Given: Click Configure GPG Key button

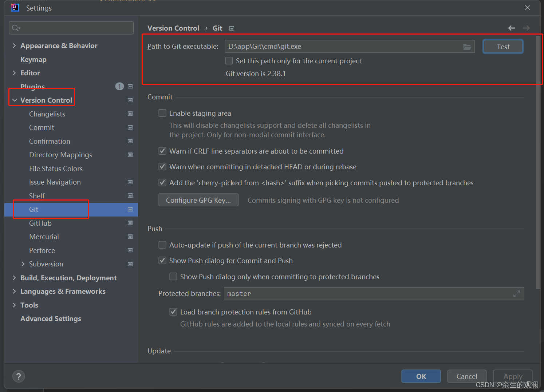Looking at the screenshot, I should (198, 200).
